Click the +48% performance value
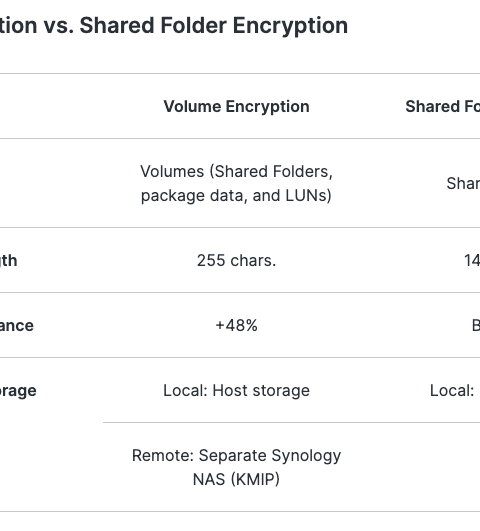480x531 pixels. pyautogui.click(x=236, y=326)
